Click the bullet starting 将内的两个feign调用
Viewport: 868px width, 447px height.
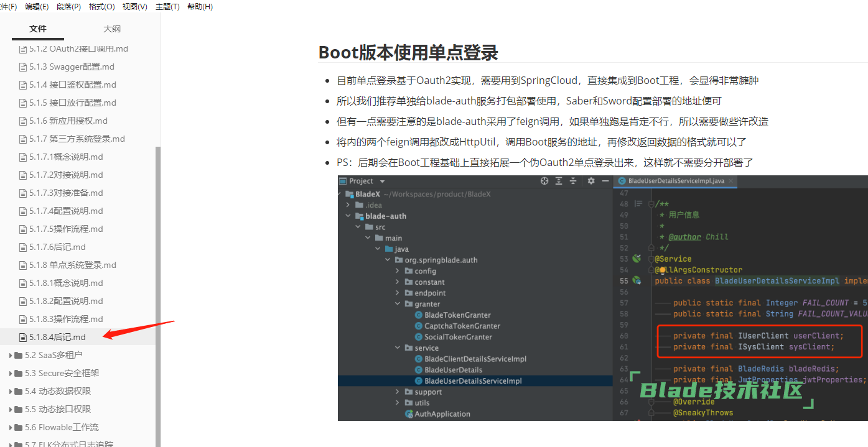point(542,142)
